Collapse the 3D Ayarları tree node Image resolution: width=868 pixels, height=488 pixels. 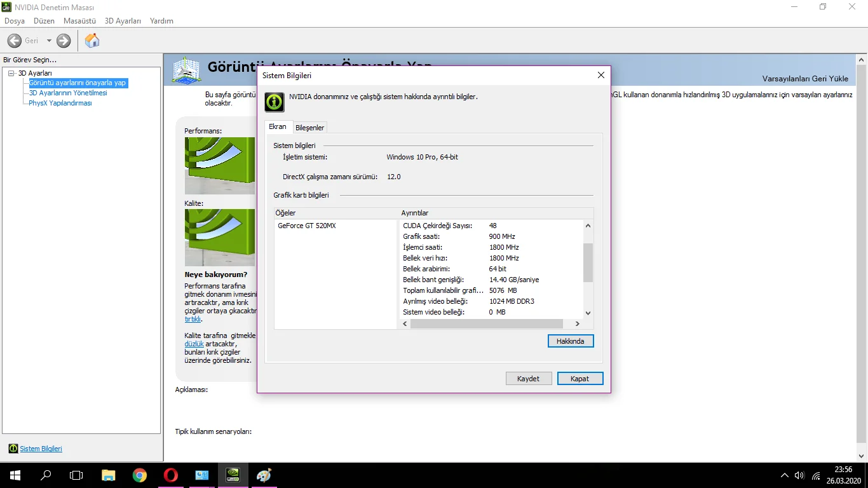tap(11, 73)
